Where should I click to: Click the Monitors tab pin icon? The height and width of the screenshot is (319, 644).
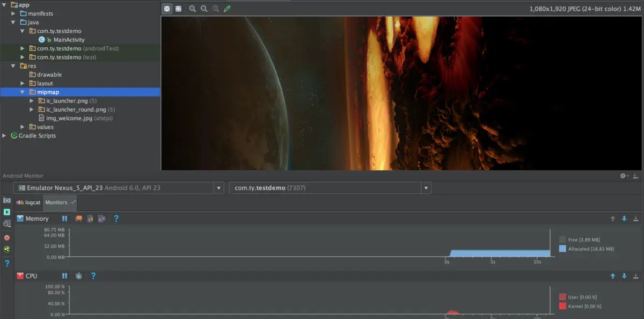point(73,202)
